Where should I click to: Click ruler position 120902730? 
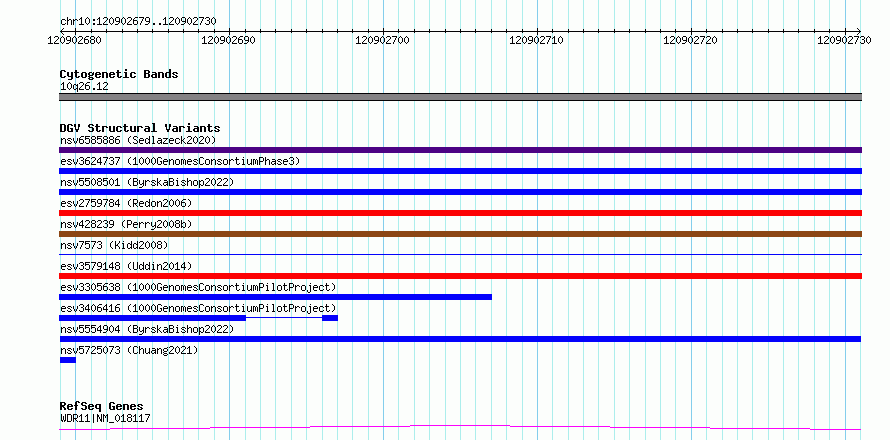click(x=845, y=40)
